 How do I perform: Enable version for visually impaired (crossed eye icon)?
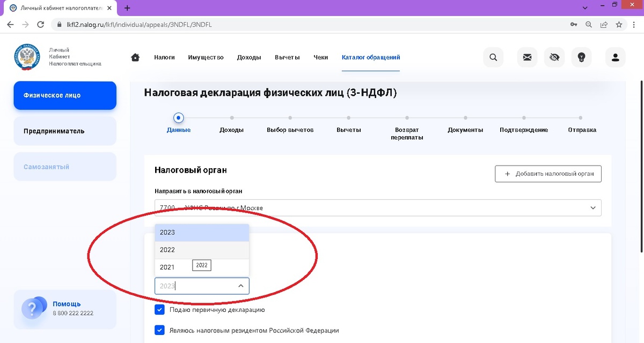click(x=554, y=57)
